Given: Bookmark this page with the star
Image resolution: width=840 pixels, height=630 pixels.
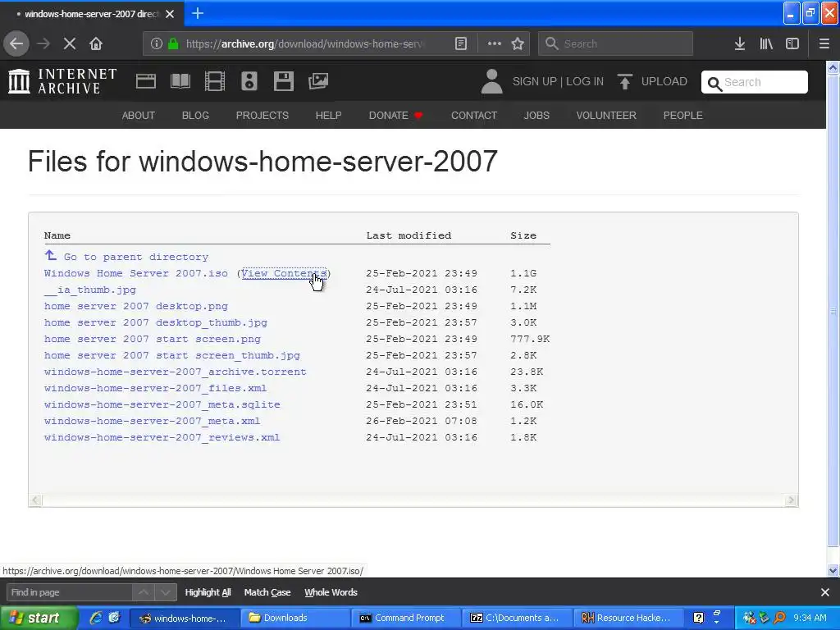Looking at the screenshot, I should [518, 43].
